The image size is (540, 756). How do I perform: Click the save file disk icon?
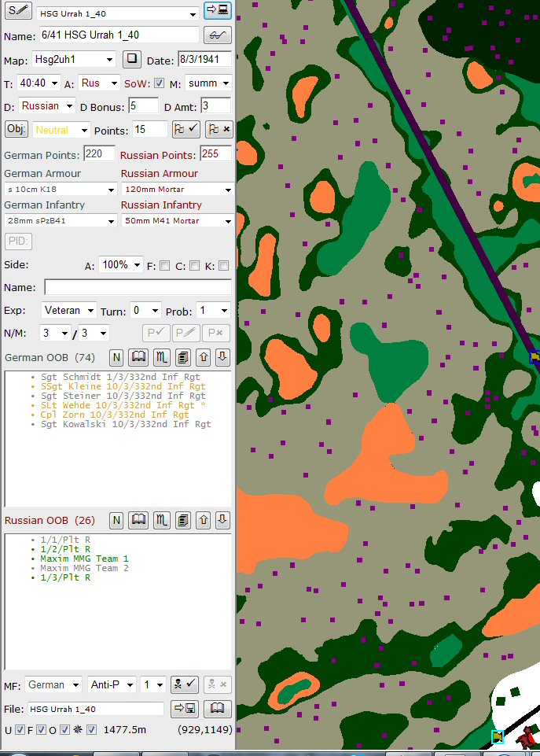185,708
